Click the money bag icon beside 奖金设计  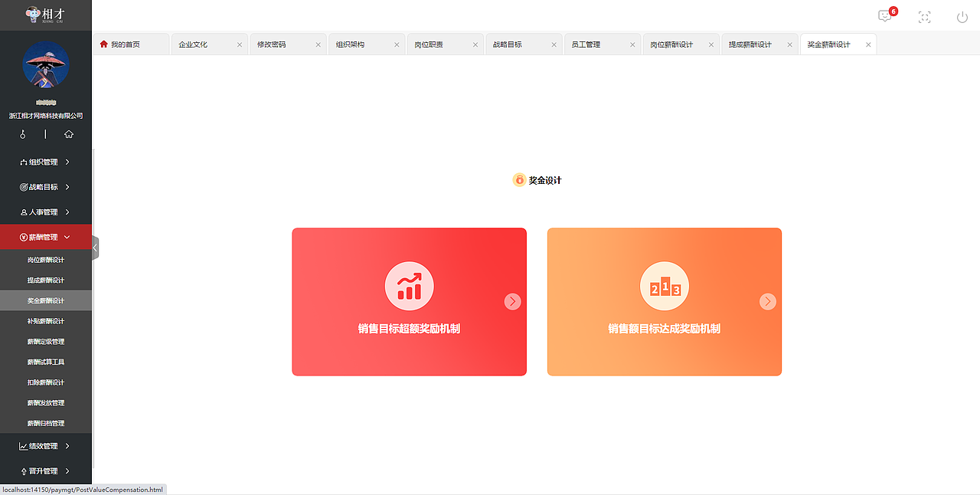tap(519, 180)
